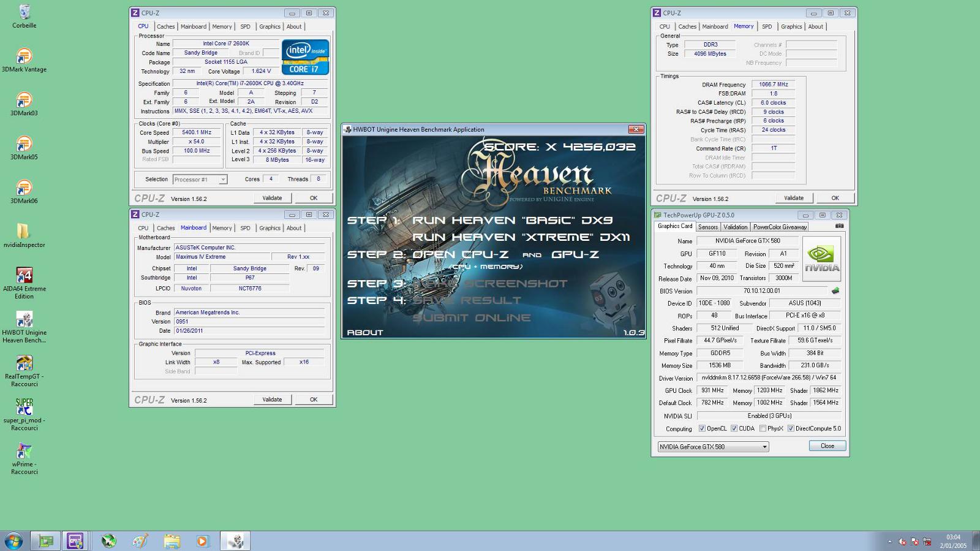Click Run Heaven "Basic" DX9

(x=512, y=220)
